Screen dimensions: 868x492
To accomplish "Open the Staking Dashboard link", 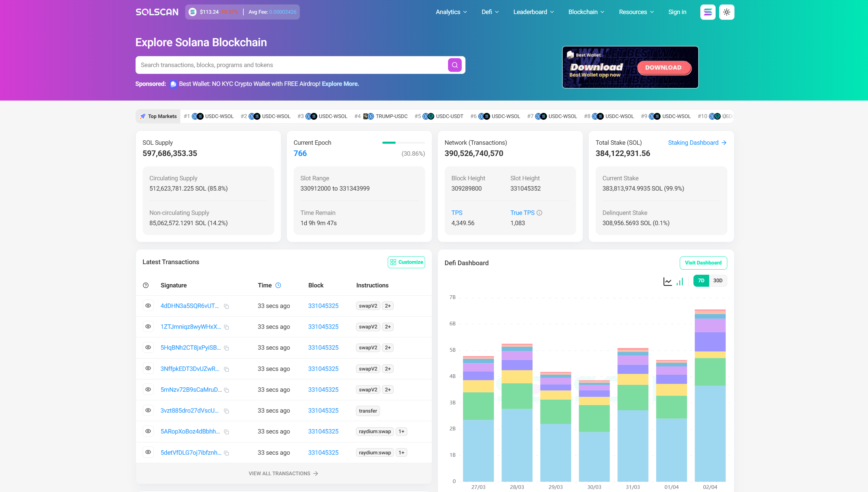I will (x=697, y=143).
